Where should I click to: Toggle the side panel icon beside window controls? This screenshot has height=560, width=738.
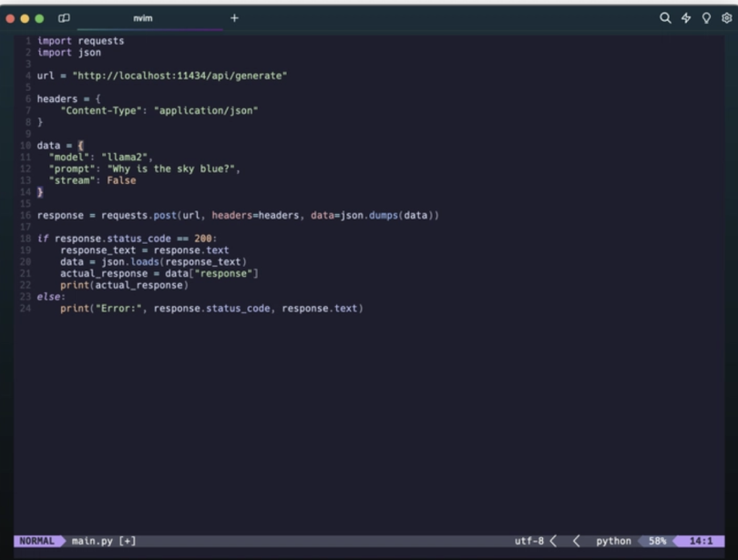(64, 18)
